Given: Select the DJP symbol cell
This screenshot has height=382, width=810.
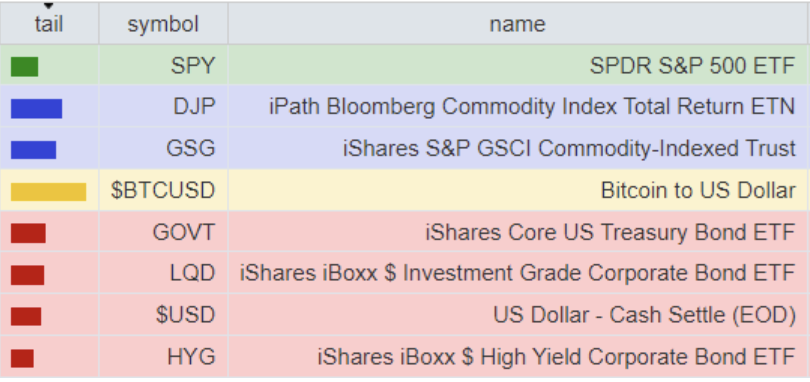Looking at the screenshot, I should point(163,106).
